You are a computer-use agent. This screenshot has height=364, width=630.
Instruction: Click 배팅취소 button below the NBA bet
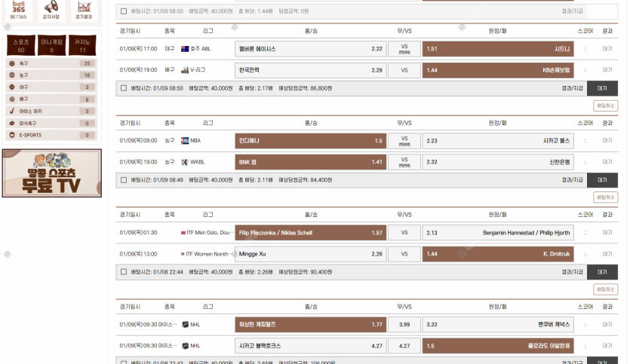tap(605, 197)
